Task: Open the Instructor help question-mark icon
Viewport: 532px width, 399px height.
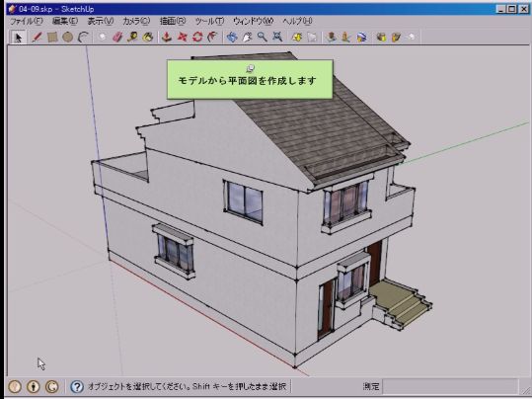Action: pyautogui.click(x=77, y=386)
